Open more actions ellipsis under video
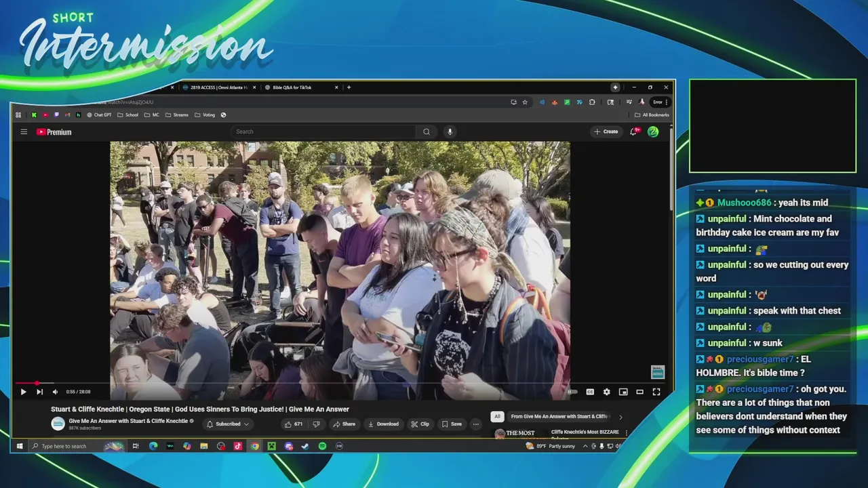 pyautogui.click(x=476, y=424)
